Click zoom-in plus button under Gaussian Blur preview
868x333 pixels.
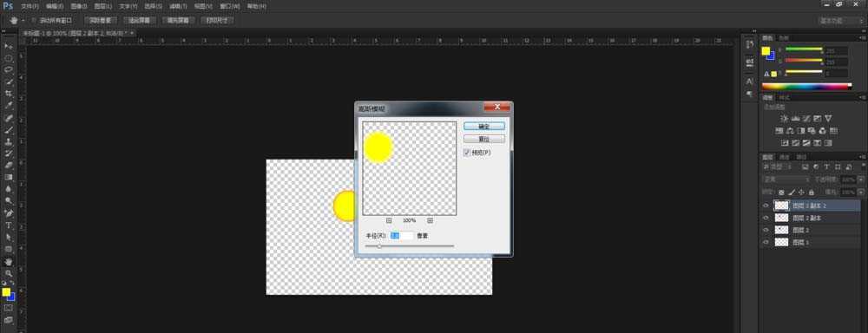click(x=431, y=220)
